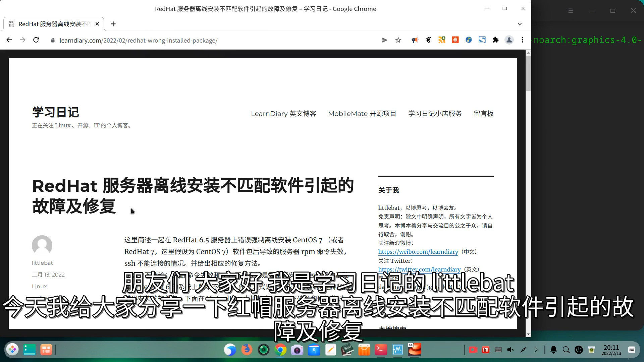Click the littlebat author link
644x362 pixels.
coord(42,263)
